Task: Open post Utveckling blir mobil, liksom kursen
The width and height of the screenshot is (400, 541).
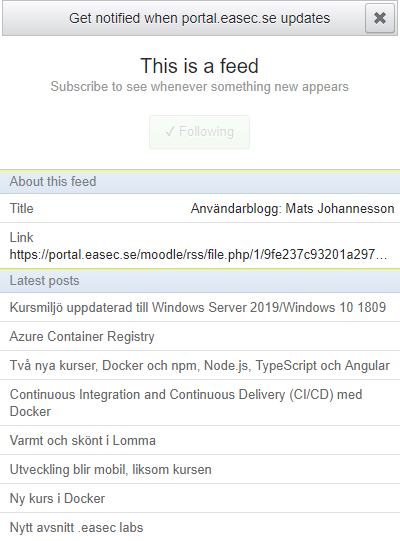Action: coord(200,469)
